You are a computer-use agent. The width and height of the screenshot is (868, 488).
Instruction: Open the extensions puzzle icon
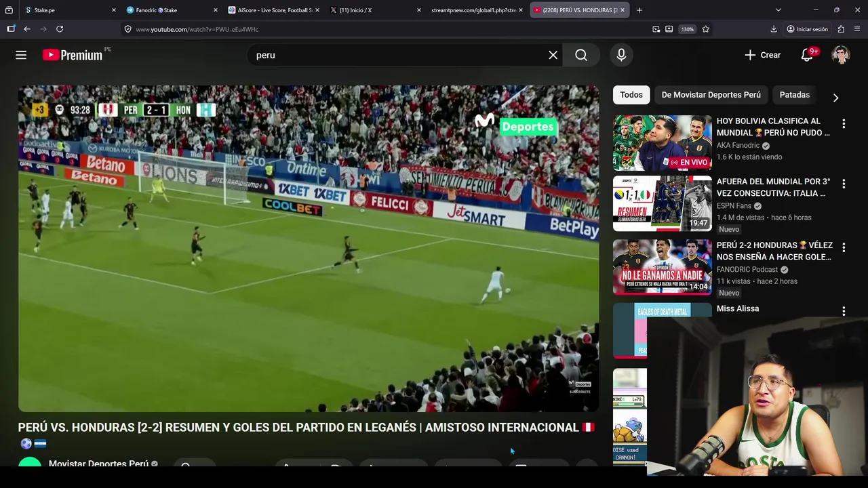pyautogui.click(x=842, y=29)
